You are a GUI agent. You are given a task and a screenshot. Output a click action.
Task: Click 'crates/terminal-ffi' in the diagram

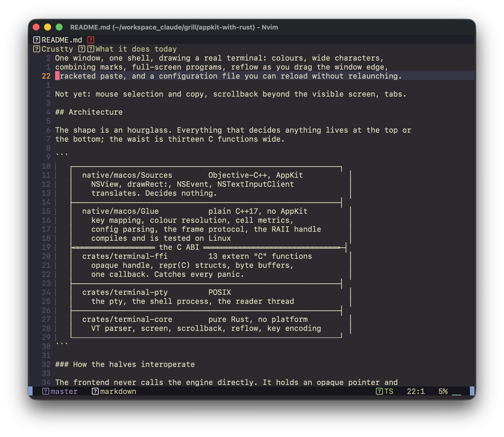tap(125, 256)
